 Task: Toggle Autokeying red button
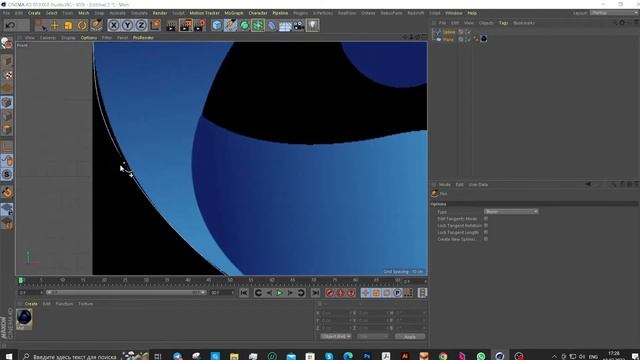coord(340,293)
